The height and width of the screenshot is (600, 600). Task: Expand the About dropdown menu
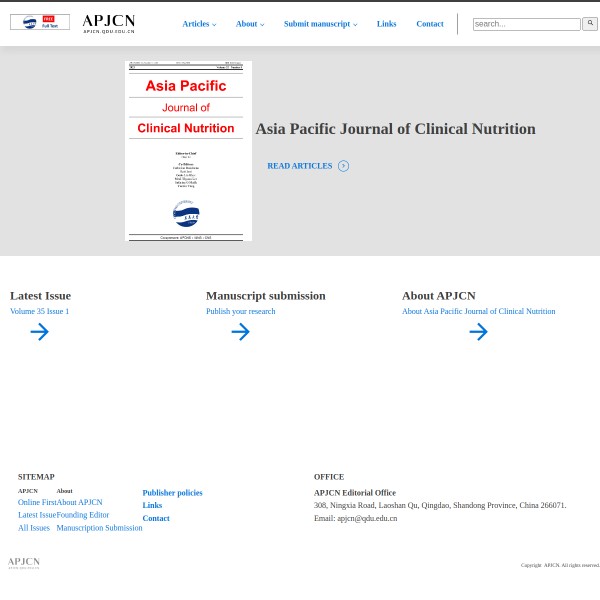coord(250,24)
